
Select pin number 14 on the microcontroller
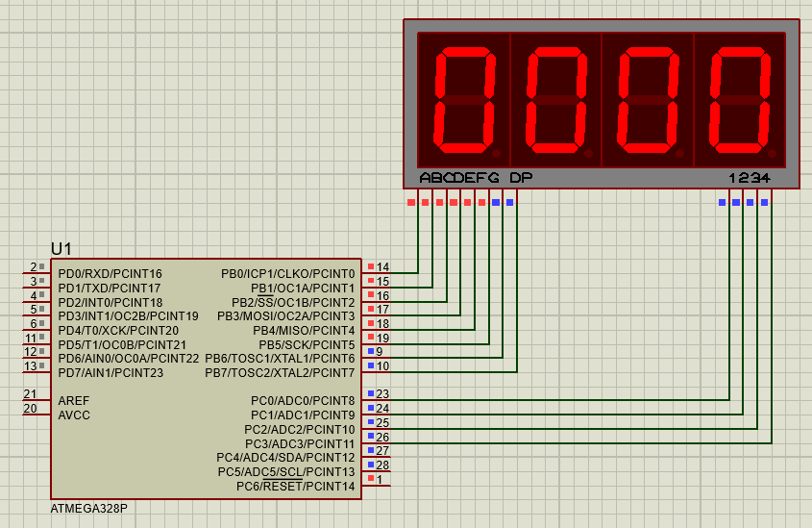click(382, 267)
